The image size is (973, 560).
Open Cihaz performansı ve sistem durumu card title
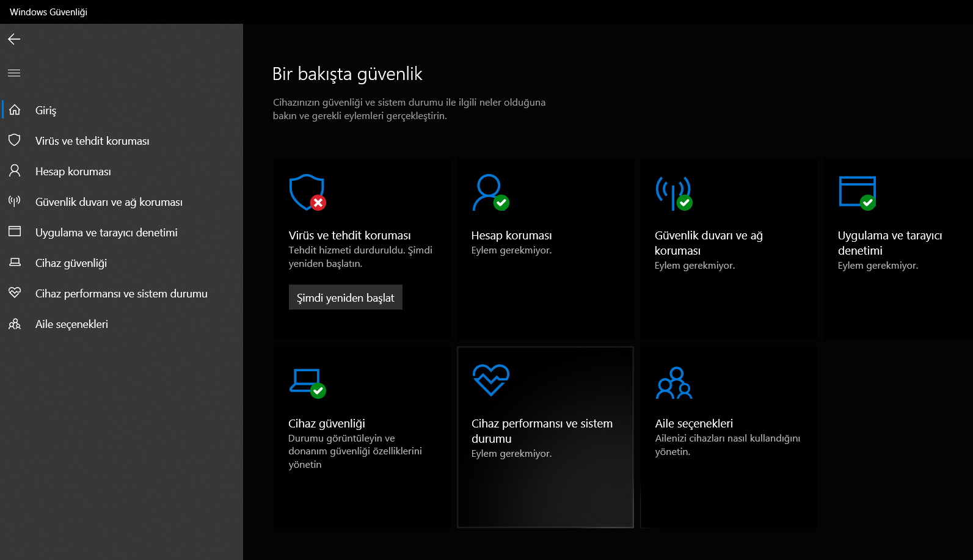click(542, 431)
